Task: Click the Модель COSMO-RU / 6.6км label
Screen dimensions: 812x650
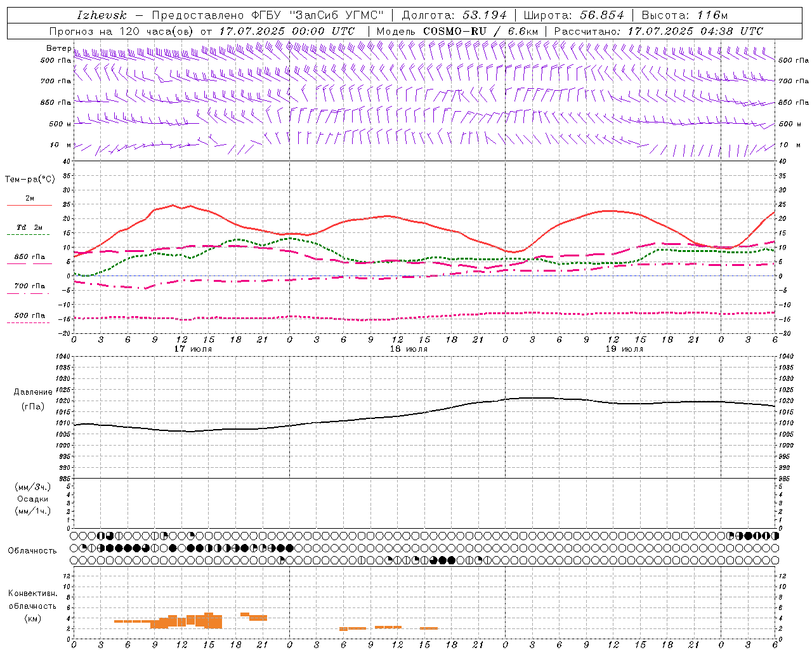Action: [x=457, y=31]
